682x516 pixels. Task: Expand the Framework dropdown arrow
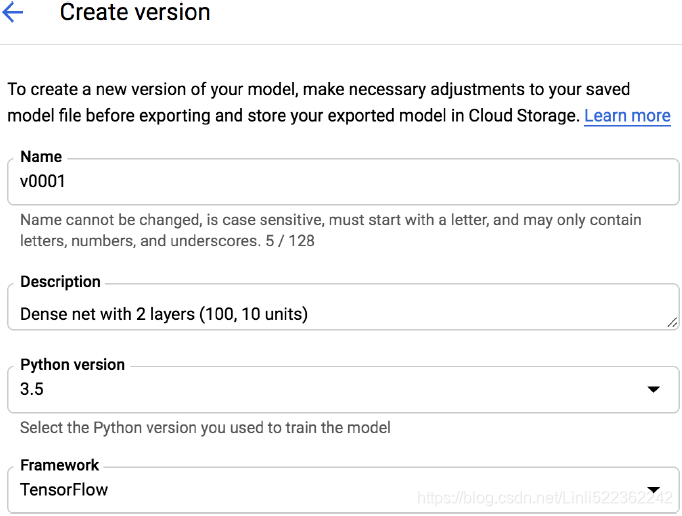(x=653, y=489)
